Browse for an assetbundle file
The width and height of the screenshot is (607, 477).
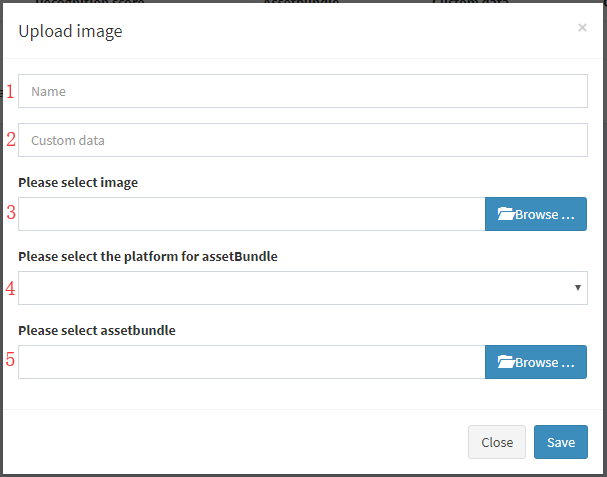[536, 362]
